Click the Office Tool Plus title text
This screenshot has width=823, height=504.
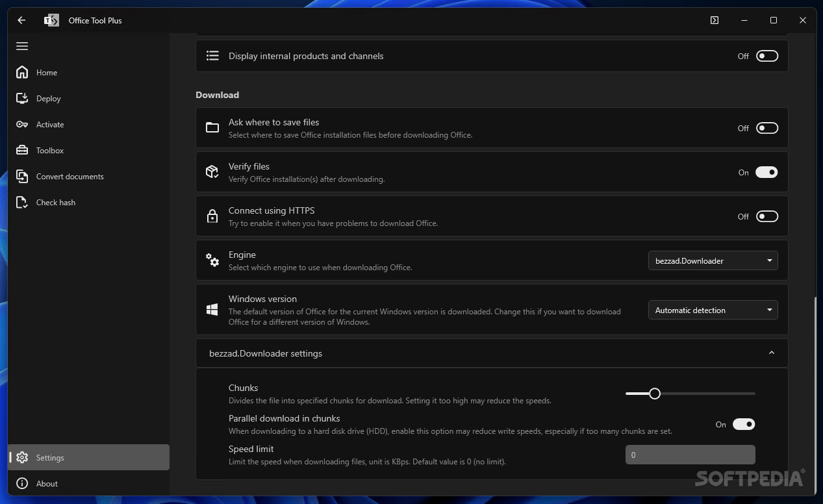tap(95, 20)
